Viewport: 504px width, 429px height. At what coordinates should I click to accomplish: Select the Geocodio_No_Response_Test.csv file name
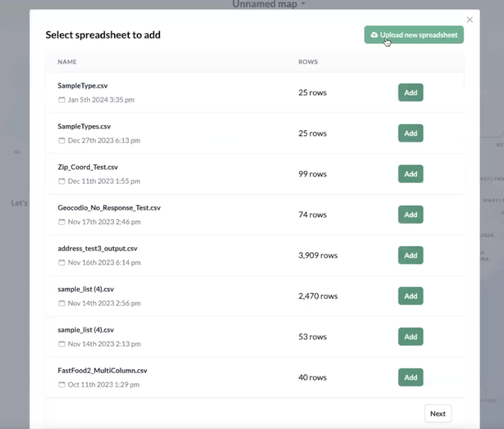click(x=109, y=207)
